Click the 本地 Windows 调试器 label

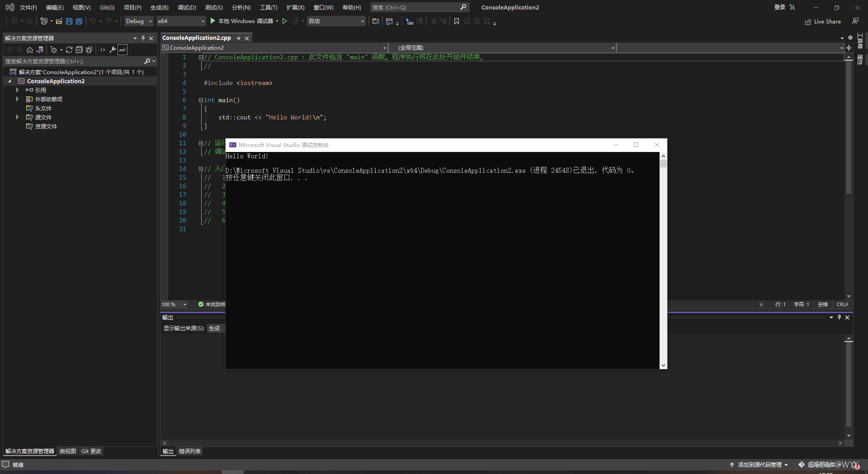click(x=245, y=21)
